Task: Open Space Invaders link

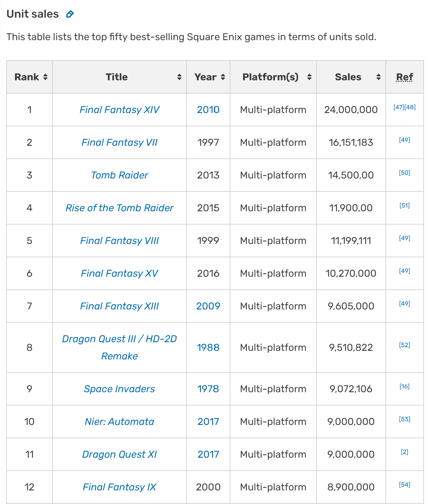Action: coord(120,389)
